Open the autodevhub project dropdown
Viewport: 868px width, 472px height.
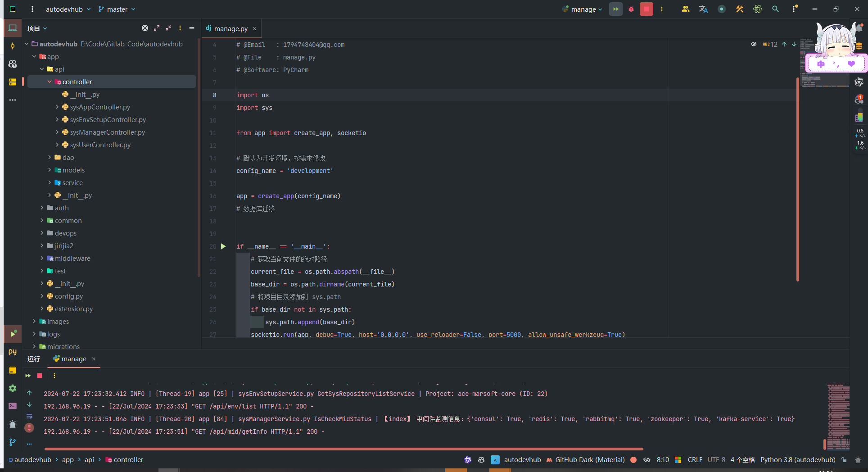point(68,9)
